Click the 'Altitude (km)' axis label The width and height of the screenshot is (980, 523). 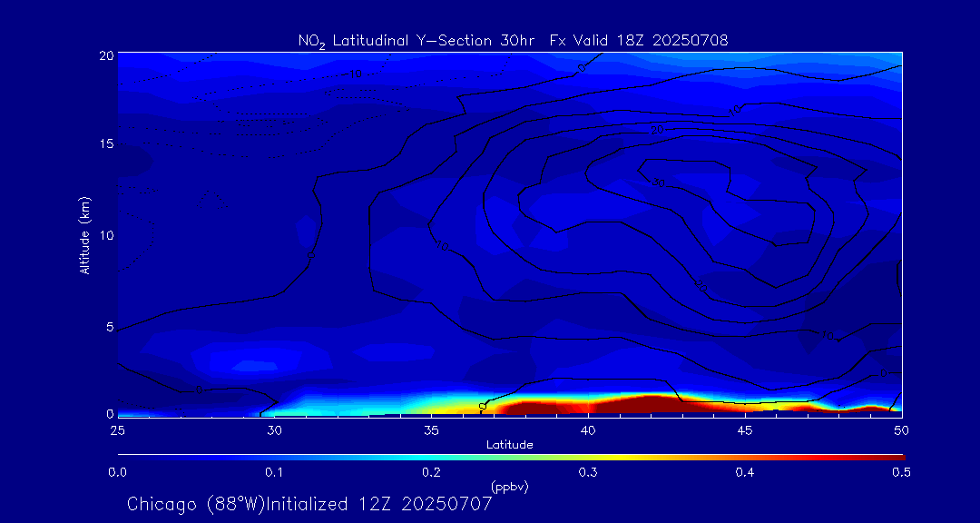coord(85,234)
